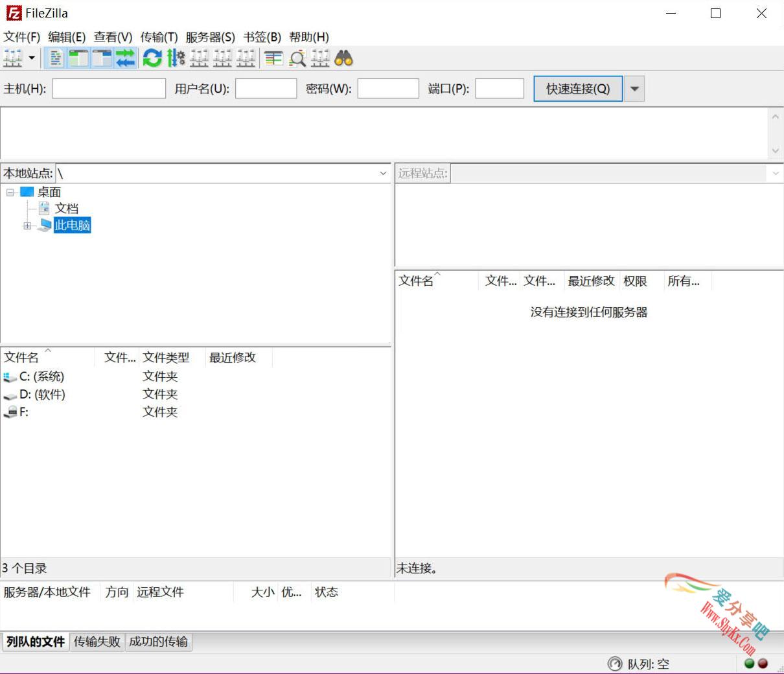Click the synchronized browsing magnifier icon
The image size is (784, 674).
click(297, 58)
